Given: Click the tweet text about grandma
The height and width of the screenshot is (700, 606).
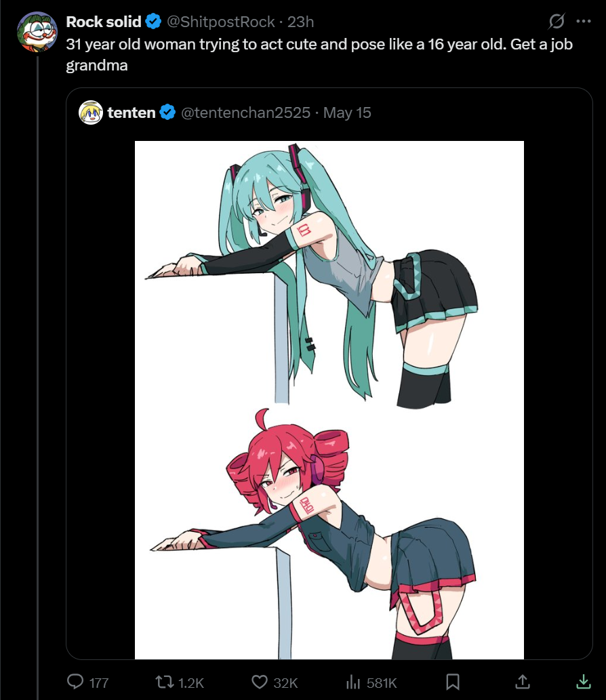Looking at the screenshot, I should (319, 54).
